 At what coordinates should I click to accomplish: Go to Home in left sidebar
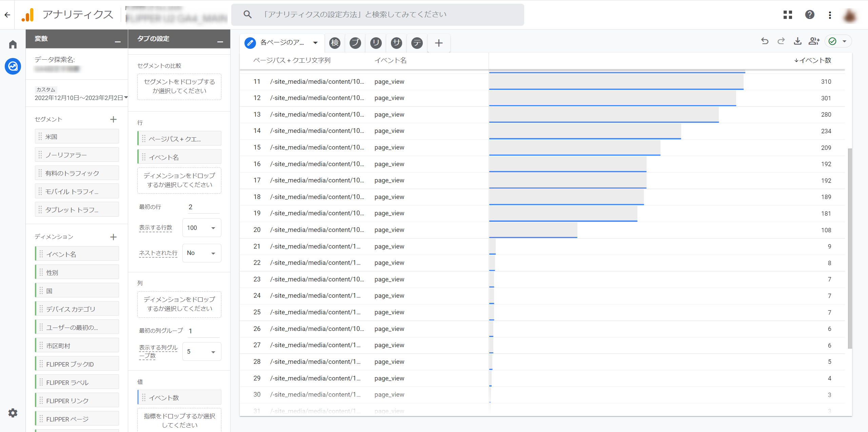click(13, 44)
